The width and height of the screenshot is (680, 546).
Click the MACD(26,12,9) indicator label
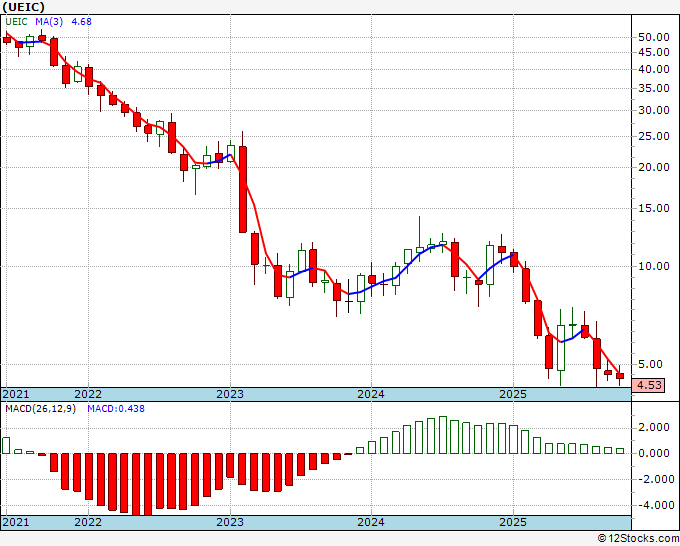(40, 409)
